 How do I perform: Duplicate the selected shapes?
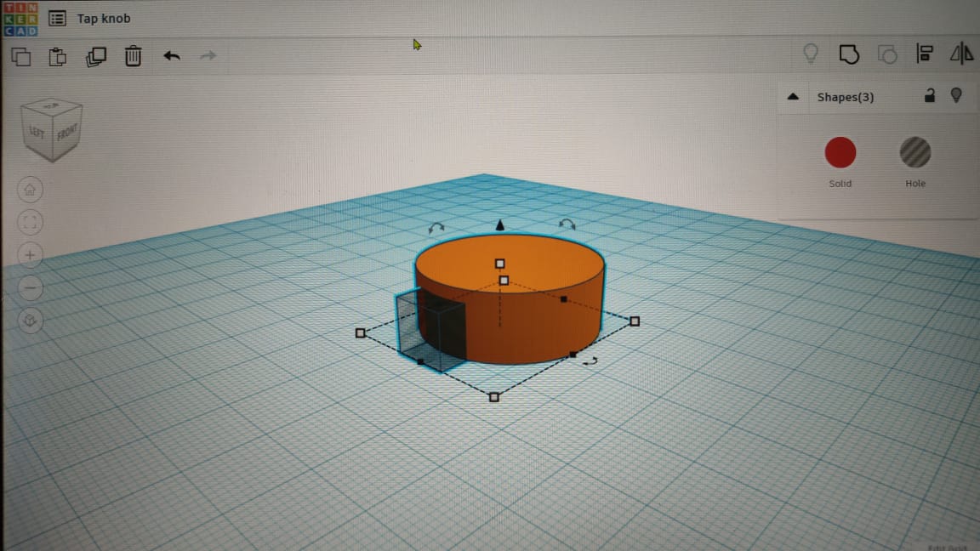(95, 56)
